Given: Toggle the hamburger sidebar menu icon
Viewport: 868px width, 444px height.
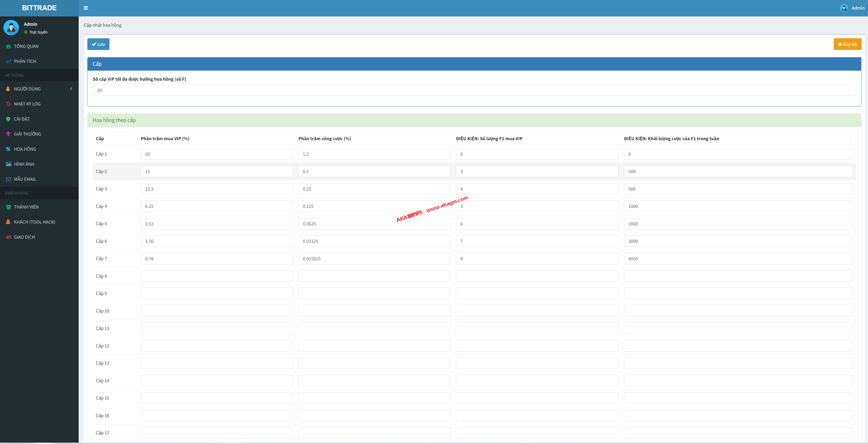Looking at the screenshot, I should tap(86, 8).
